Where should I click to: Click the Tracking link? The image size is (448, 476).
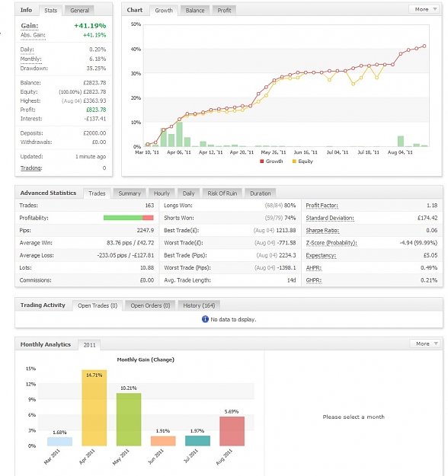pyautogui.click(x=31, y=168)
